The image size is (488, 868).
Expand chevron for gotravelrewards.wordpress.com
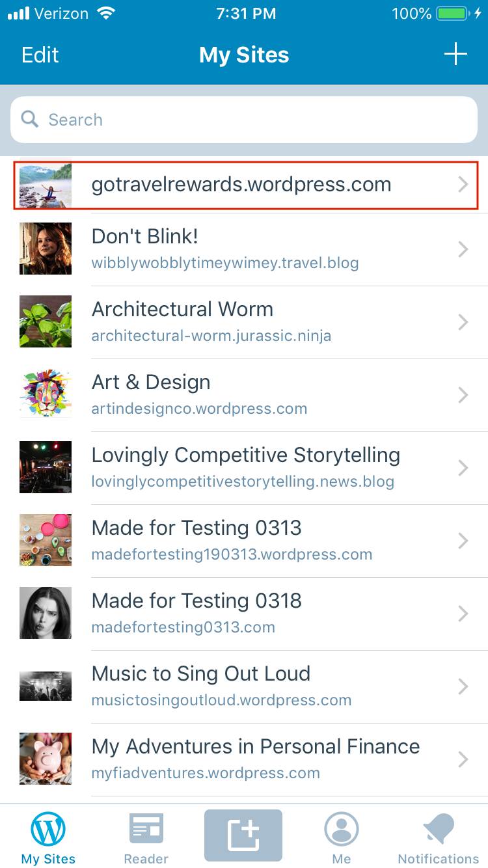tap(463, 185)
